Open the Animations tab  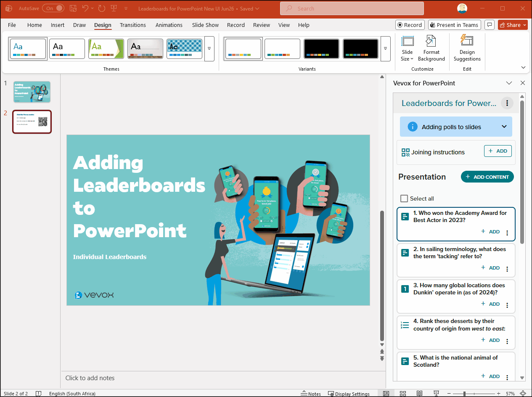[x=169, y=25]
